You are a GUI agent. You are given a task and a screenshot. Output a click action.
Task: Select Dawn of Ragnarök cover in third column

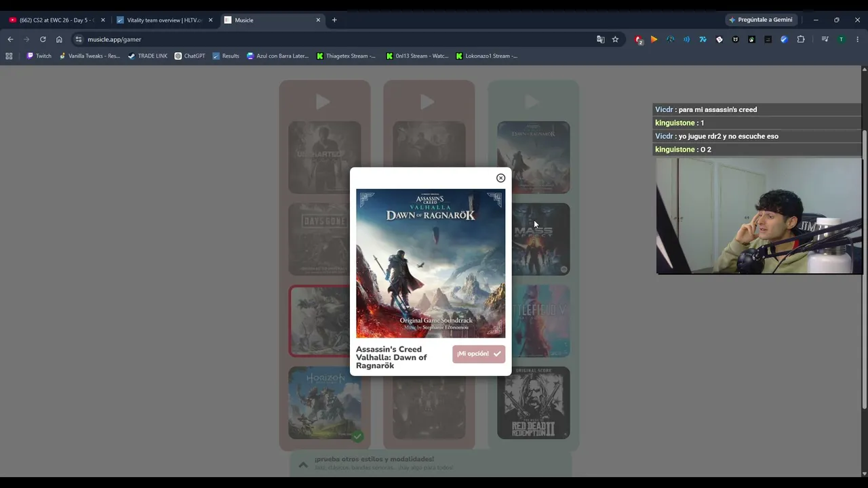(534, 157)
